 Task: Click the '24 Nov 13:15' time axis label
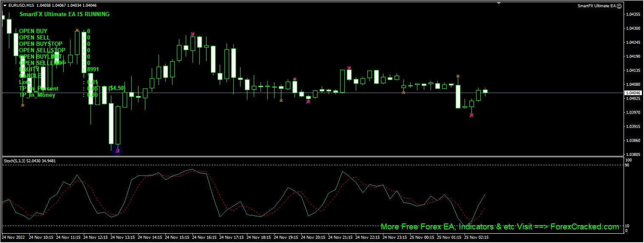(123, 237)
